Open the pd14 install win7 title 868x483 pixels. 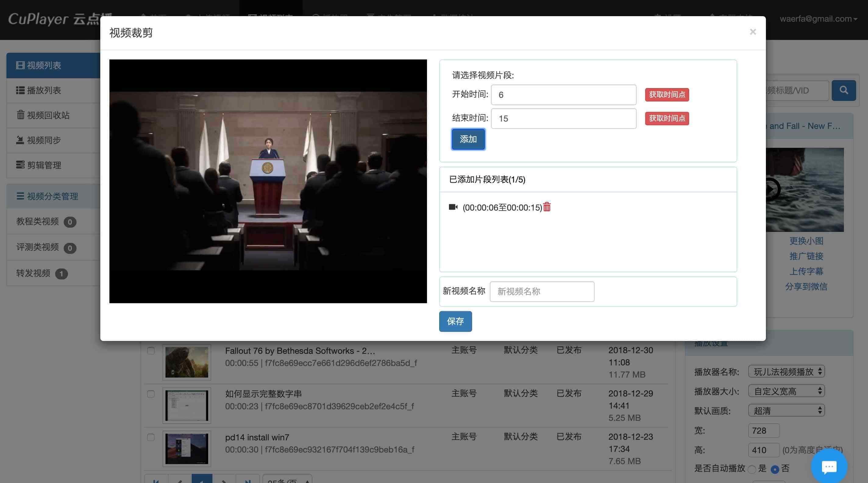click(257, 437)
